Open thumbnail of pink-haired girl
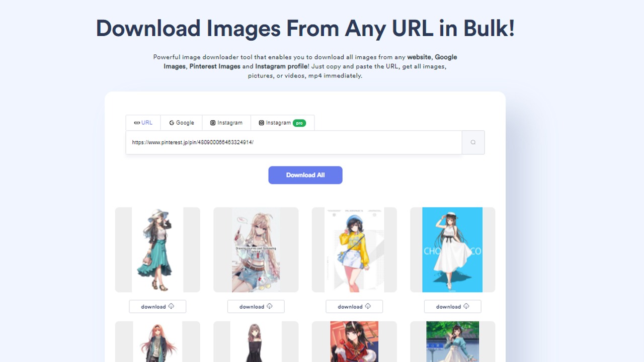The height and width of the screenshot is (362, 644). click(x=157, y=342)
